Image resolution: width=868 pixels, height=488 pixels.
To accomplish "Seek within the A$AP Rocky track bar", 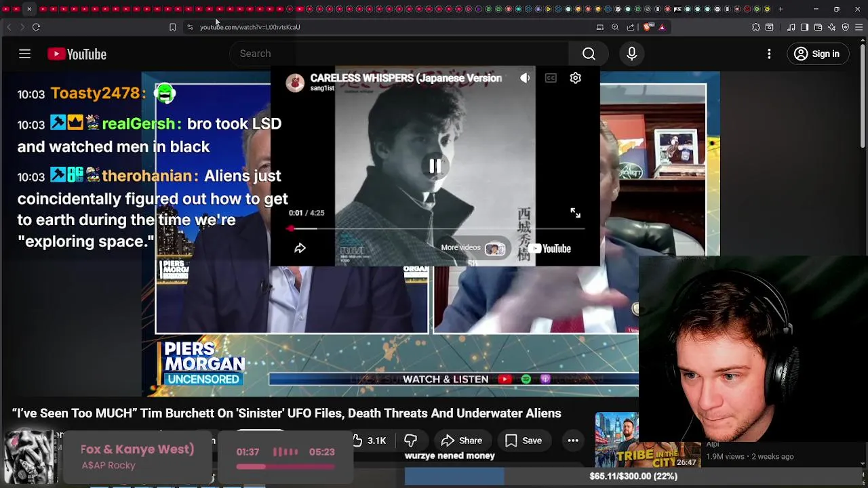I will [285, 466].
